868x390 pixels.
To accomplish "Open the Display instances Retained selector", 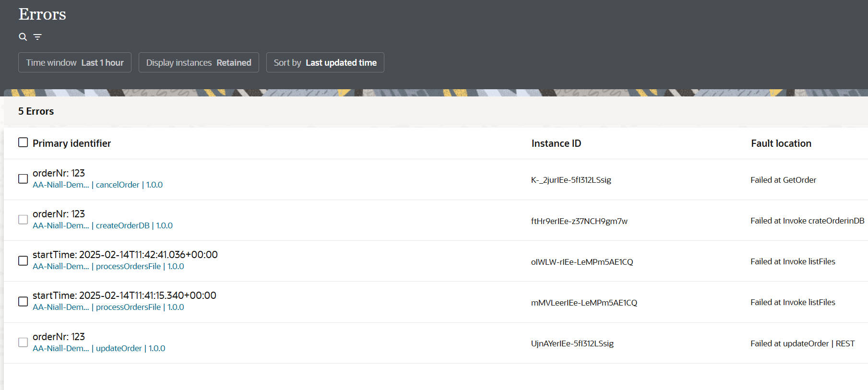I will [x=199, y=62].
